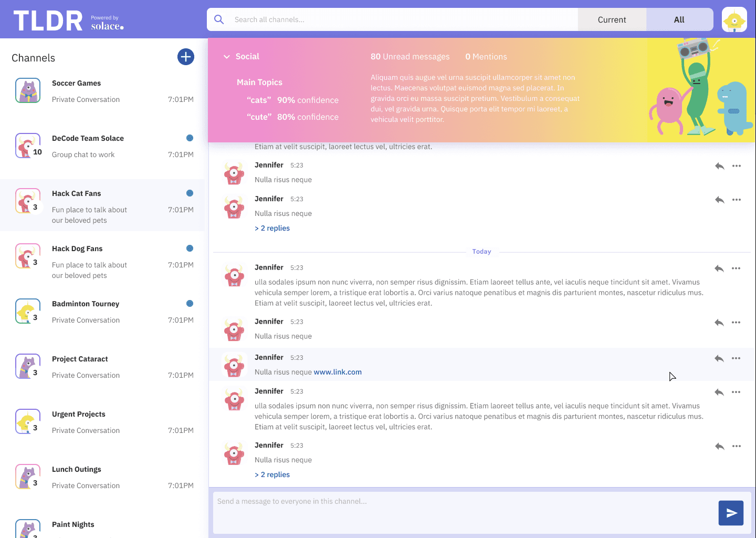Reply to the last message with 2 replies
756x538 pixels.
719,446
